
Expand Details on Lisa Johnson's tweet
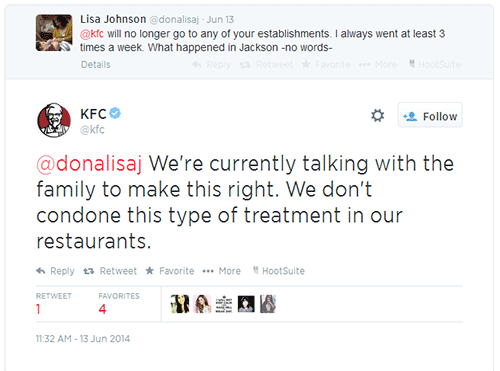[96, 64]
